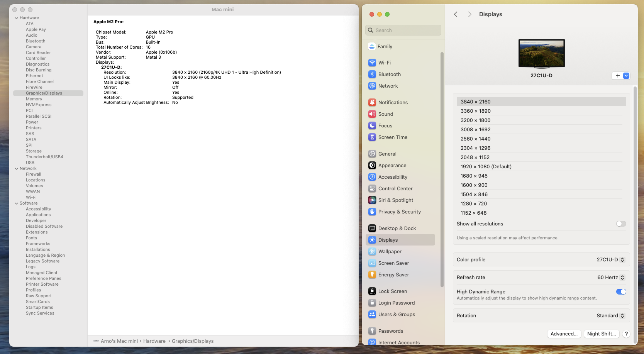Viewport: 644px width, 354px height.
Task: Click the Night Shift… button
Action: [x=602, y=334]
